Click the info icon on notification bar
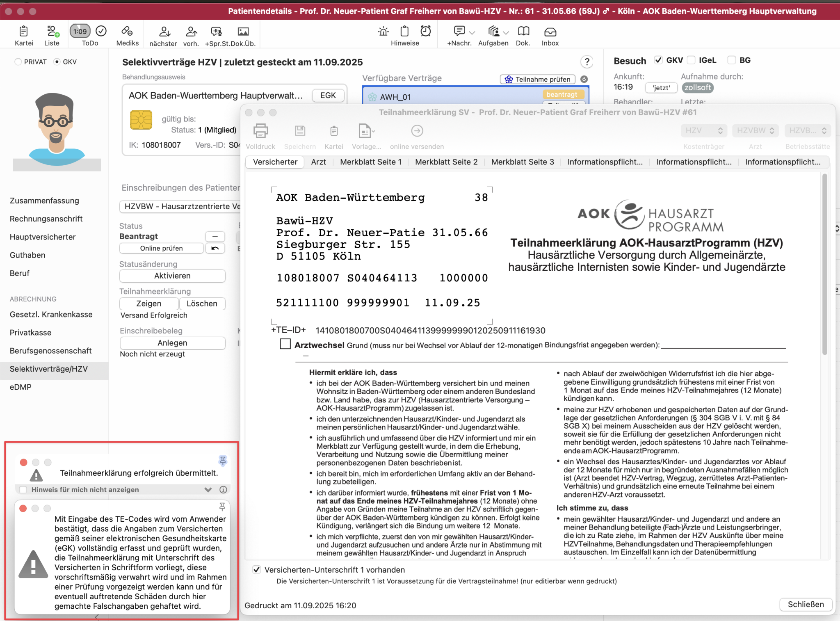Screen dimensions: 840x621 click(x=223, y=489)
